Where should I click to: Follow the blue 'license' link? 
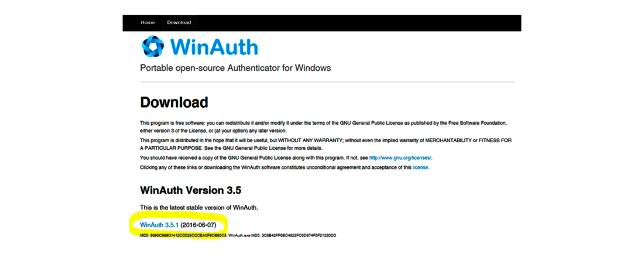click(x=420, y=167)
